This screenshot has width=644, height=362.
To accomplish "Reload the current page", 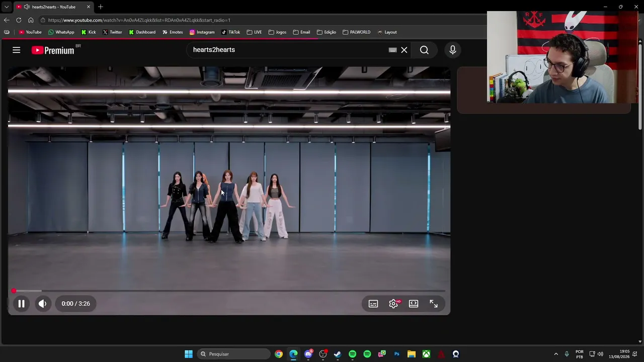I will (x=19, y=20).
